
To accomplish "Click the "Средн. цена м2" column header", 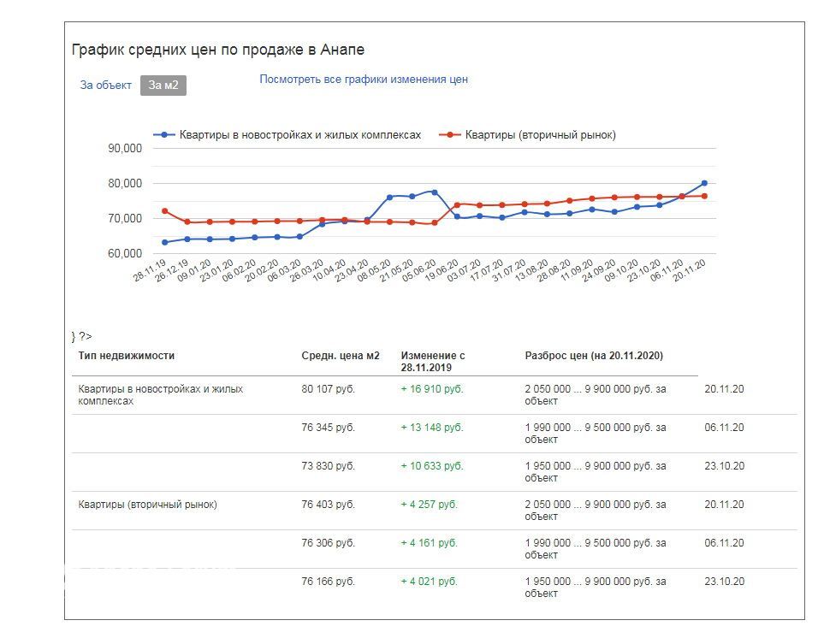I will (340, 356).
